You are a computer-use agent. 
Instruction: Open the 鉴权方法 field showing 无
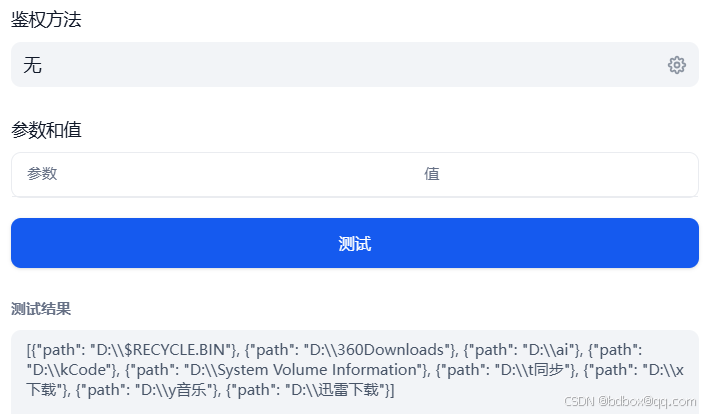355,65
